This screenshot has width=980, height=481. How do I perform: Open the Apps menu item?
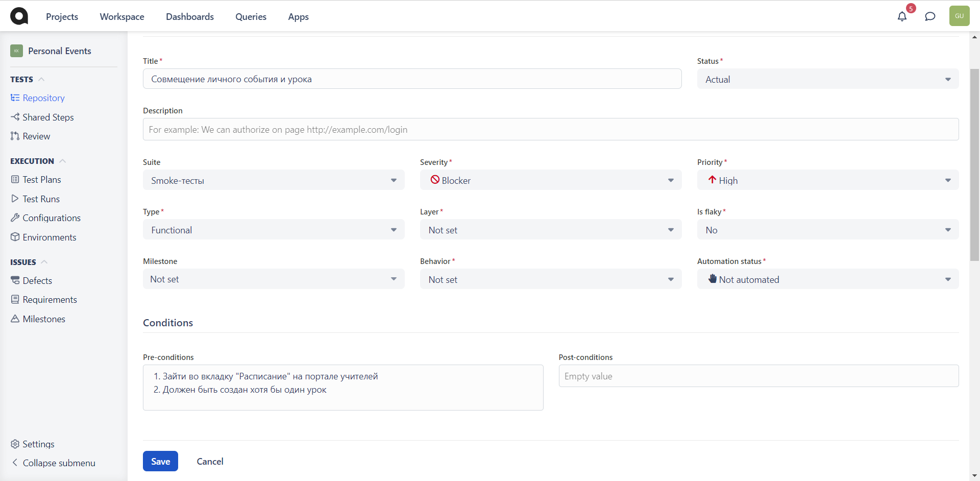tap(298, 16)
